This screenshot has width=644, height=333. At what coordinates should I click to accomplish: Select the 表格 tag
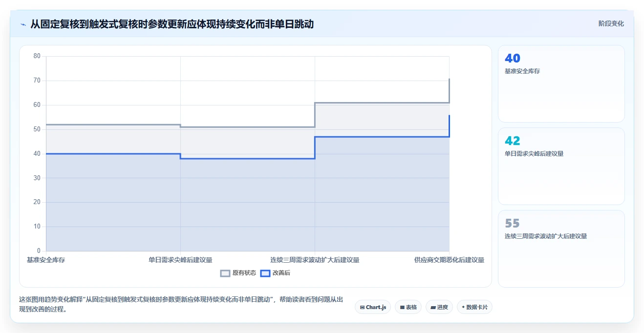coord(408,307)
